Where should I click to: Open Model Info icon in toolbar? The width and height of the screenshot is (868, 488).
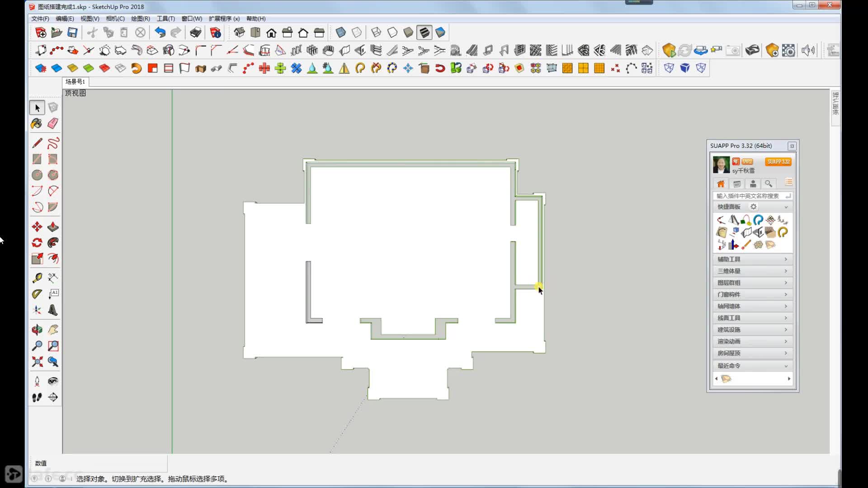(x=216, y=33)
